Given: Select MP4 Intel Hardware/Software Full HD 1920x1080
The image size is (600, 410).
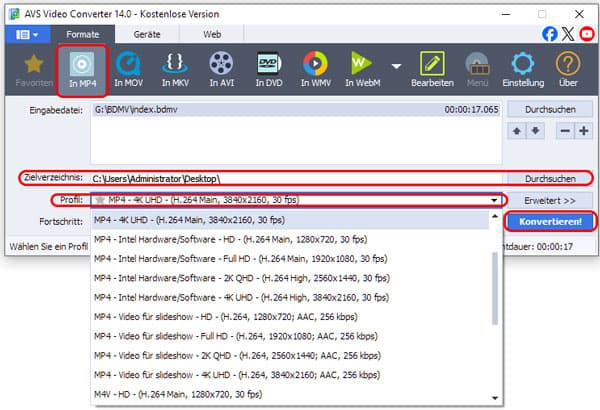Looking at the screenshot, I should (290, 259).
